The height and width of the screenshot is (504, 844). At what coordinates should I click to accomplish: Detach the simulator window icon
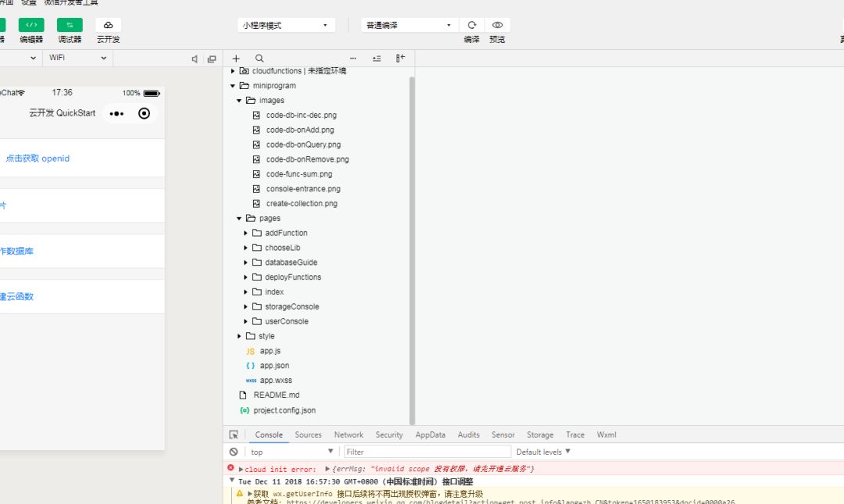tap(212, 59)
